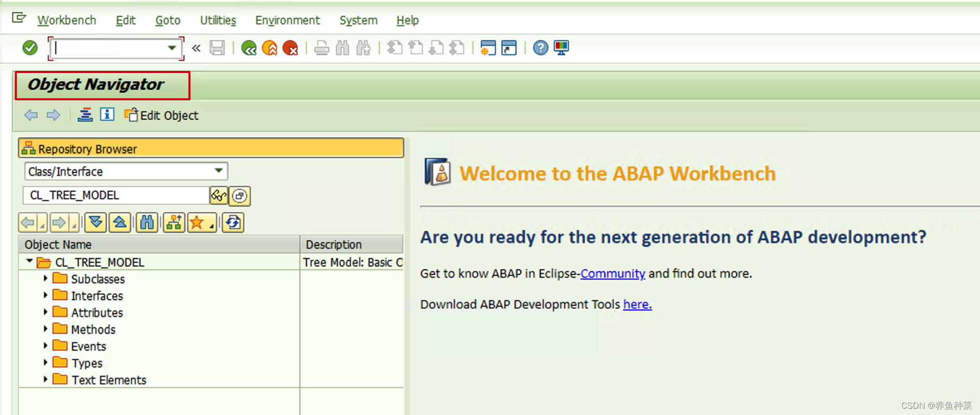Click the orange Exit icon
This screenshot has height=415, width=980.
270,48
